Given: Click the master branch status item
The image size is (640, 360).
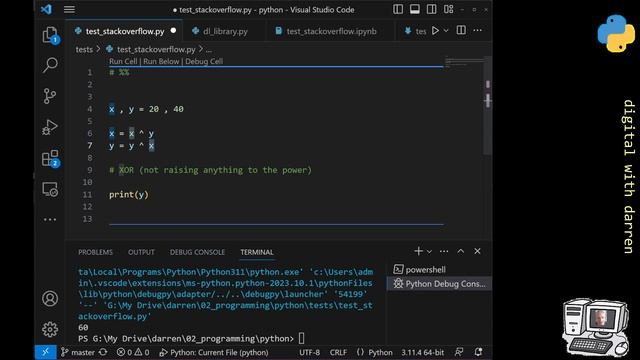Looking at the screenshot, I should pos(78,352).
